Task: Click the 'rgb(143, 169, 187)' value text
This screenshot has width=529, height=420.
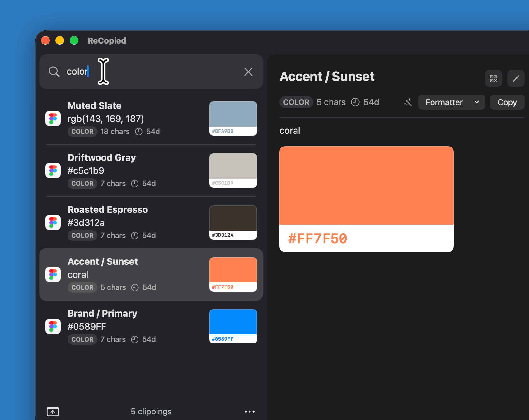Action: coord(106,119)
